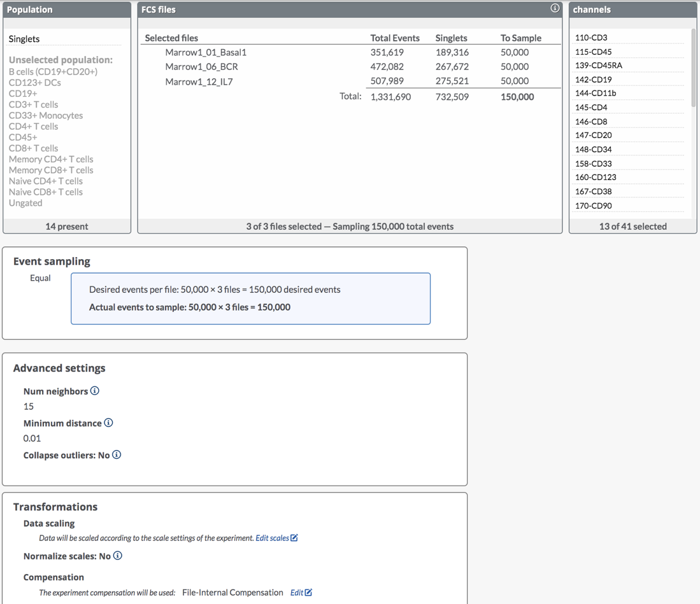Click file Marrow1_12_IL7

(199, 81)
